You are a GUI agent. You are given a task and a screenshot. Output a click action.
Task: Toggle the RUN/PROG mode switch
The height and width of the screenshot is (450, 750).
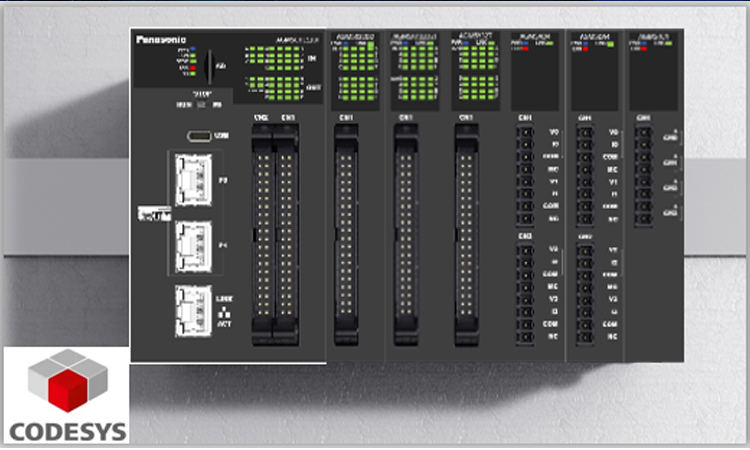coord(202,104)
